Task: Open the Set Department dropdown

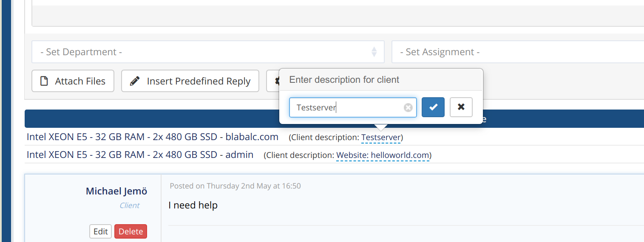Action: [208, 52]
